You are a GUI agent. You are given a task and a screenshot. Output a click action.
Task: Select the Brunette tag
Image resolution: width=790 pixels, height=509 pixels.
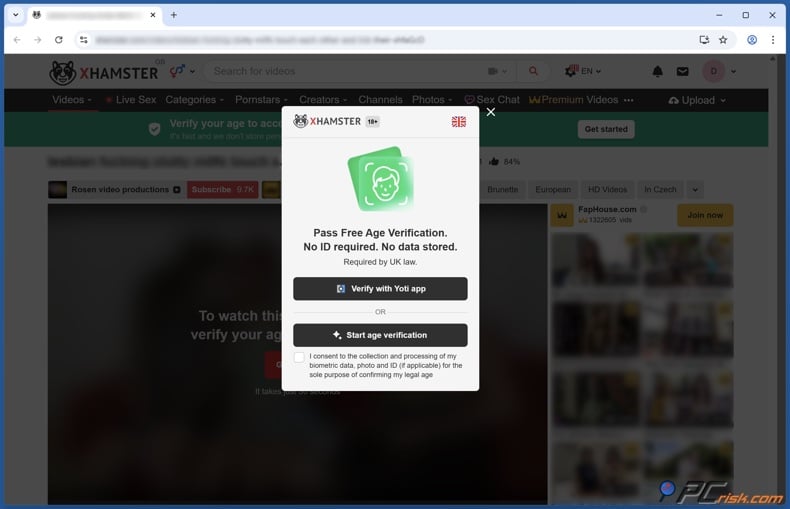pyautogui.click(x=502, y=189)
